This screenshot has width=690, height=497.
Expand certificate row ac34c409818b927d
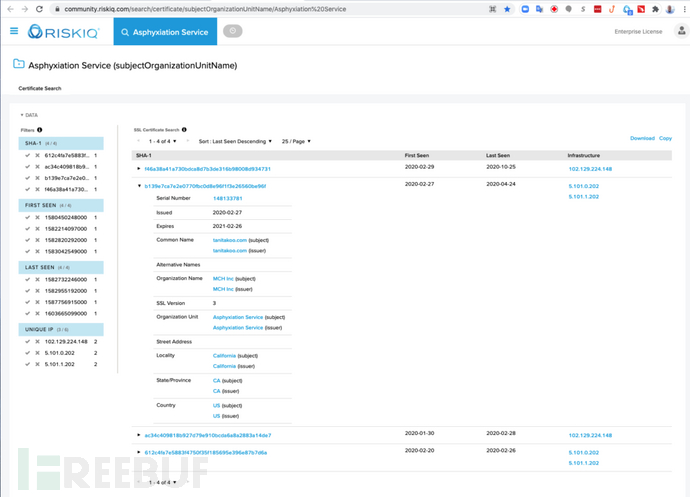139,435
